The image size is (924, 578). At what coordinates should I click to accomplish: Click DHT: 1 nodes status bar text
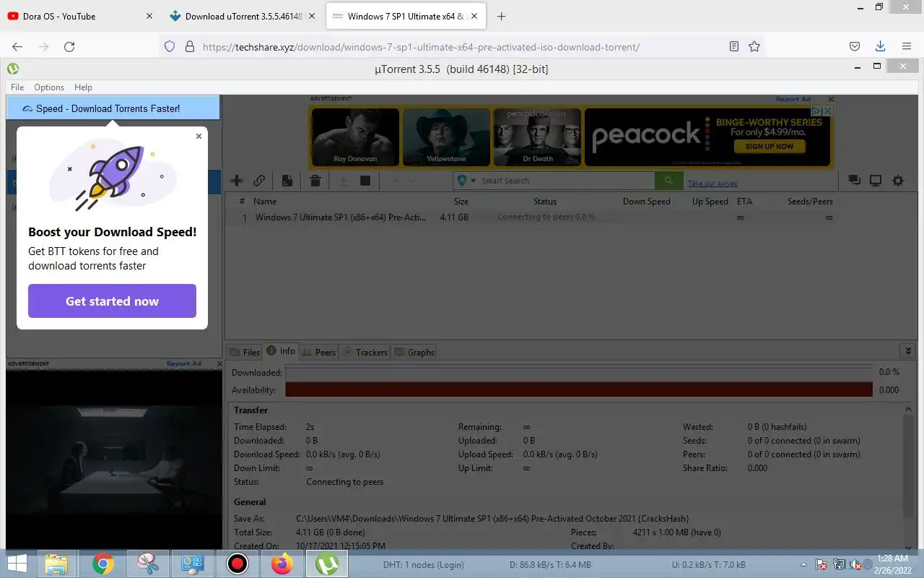tap(424, 565)
